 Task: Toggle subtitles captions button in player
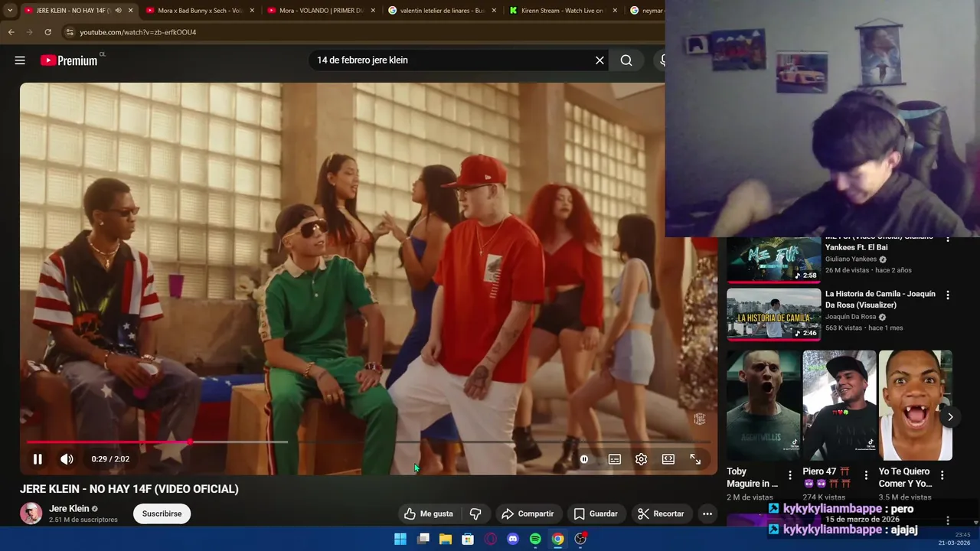(614, 459)
